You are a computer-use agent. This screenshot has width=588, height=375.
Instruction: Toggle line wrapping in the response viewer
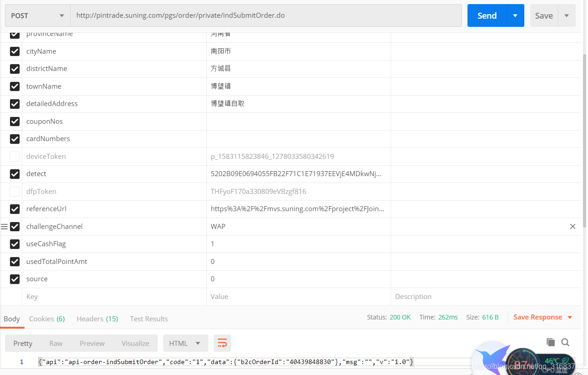click(x=222, y=343)
